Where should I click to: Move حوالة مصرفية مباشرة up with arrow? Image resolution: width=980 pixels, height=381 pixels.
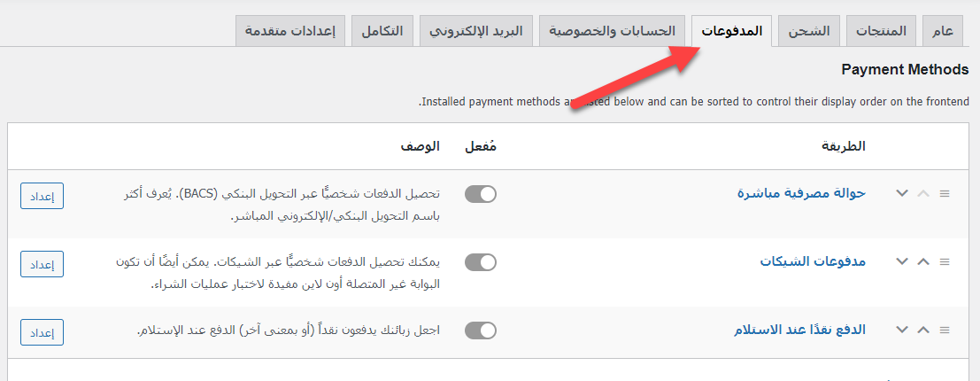[x=923, y=193]
